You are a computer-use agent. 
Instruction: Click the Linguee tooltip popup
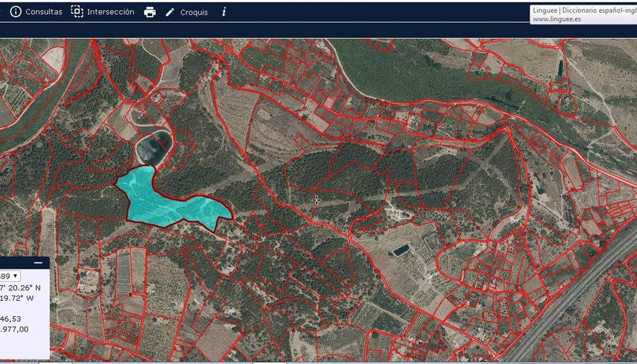(x=583, y=15)
